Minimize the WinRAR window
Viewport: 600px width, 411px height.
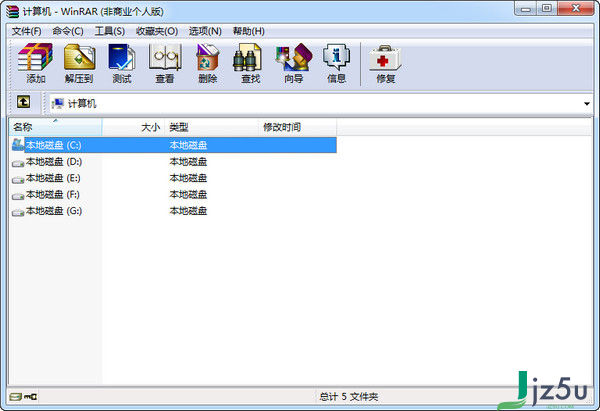(526, 8)
